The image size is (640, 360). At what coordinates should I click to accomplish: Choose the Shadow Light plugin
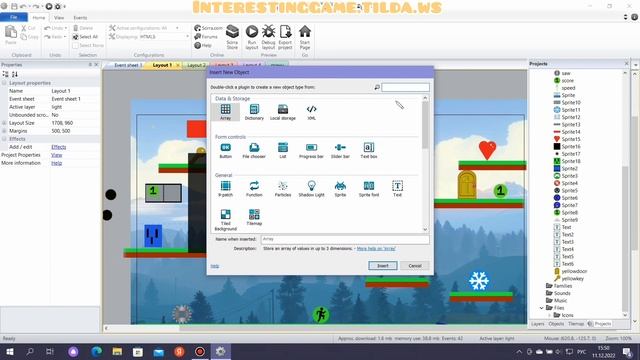click(311, 189)
